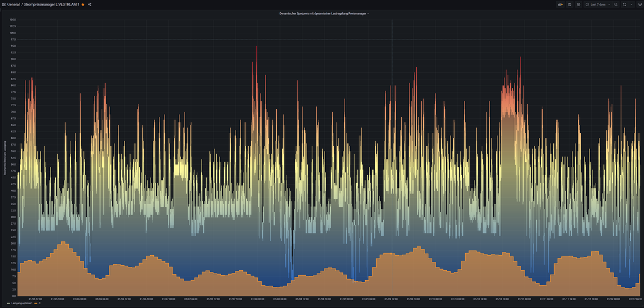Viewport: 644px width, 308px height.
Task: Click the 50.0 y-axis value
Action: (13, 164)
